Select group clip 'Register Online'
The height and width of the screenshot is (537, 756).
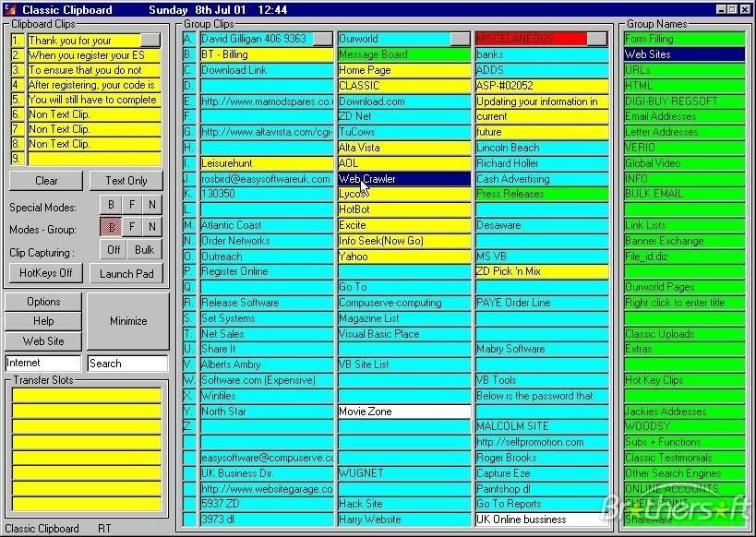pos(267,271)
